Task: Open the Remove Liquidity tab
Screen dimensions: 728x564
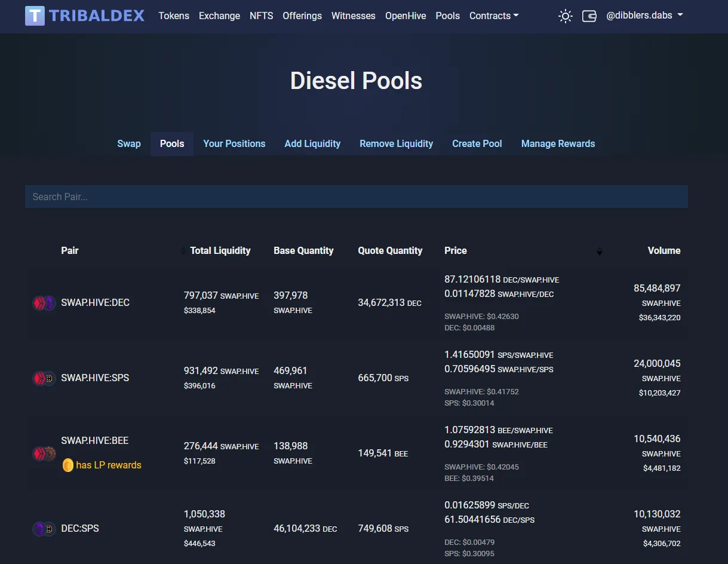Action: pos(397,143)
